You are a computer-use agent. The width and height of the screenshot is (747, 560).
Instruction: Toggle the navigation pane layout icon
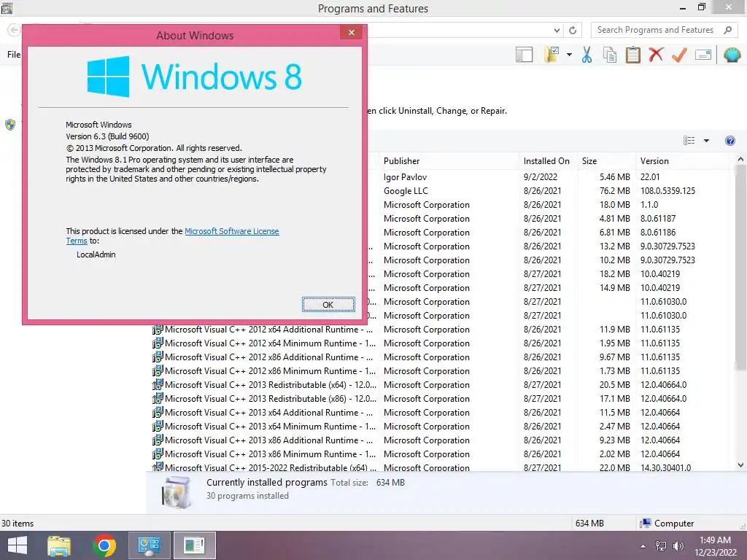click(524, 55)
